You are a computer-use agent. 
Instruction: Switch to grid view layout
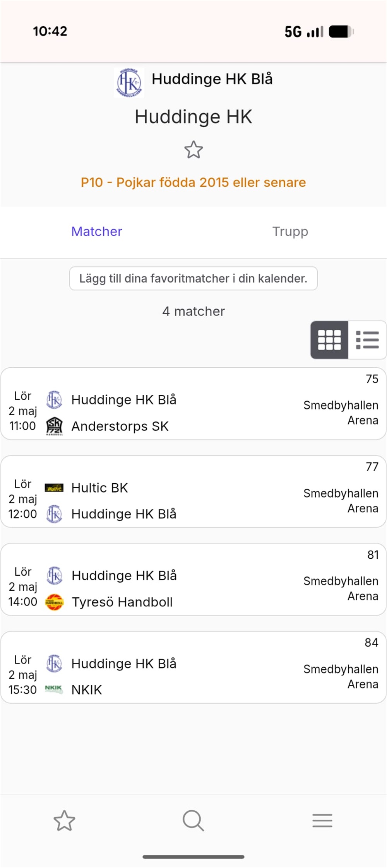tap(329, 340)
